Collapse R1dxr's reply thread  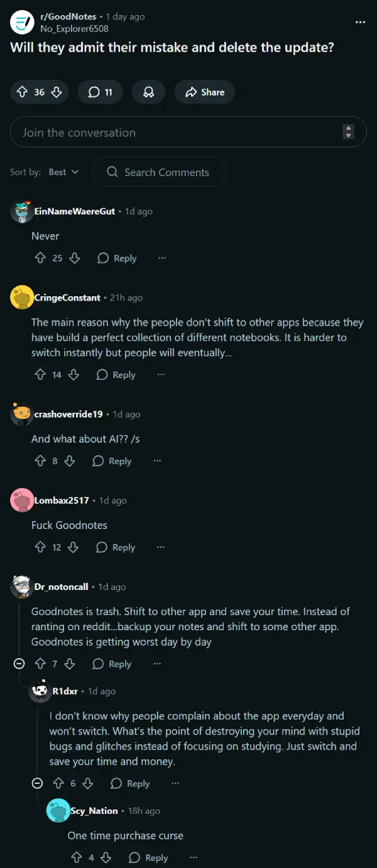pos(37,783)
